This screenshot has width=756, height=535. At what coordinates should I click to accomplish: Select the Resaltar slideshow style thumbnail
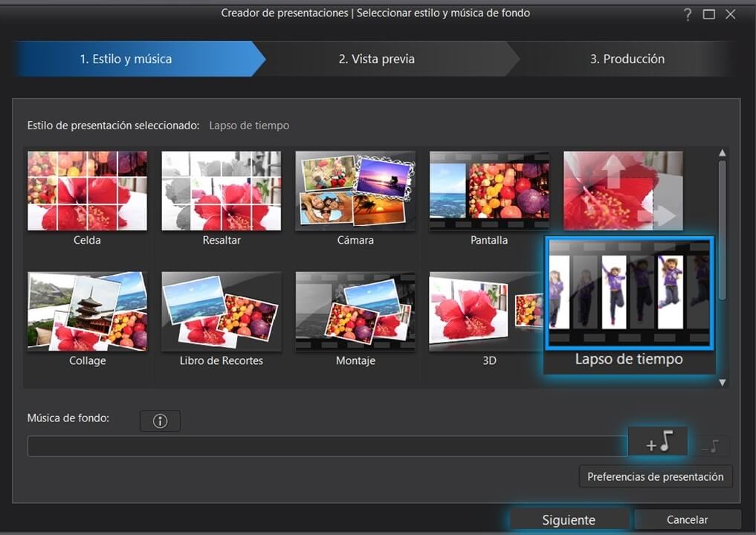click(222, 191)
